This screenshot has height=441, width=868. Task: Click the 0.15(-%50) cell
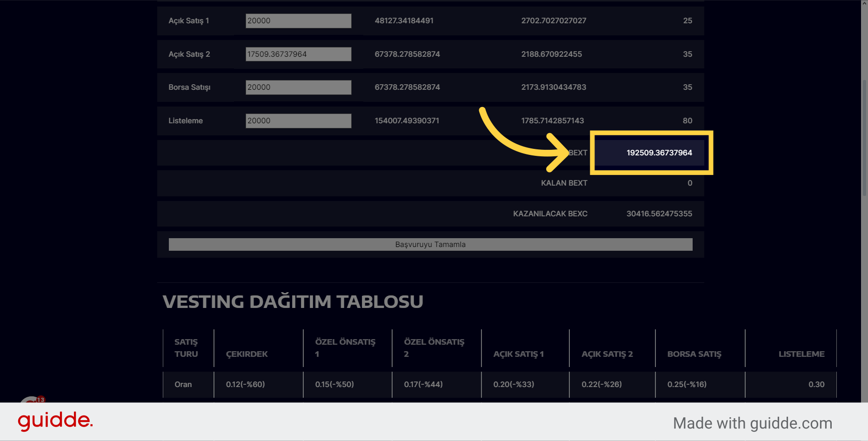[334, 385]
